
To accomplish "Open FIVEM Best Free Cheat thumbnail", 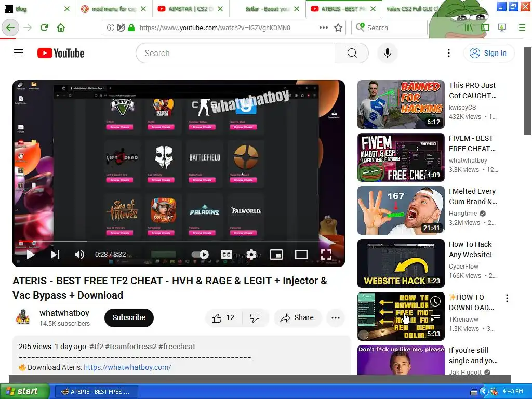I will (401, 157).
